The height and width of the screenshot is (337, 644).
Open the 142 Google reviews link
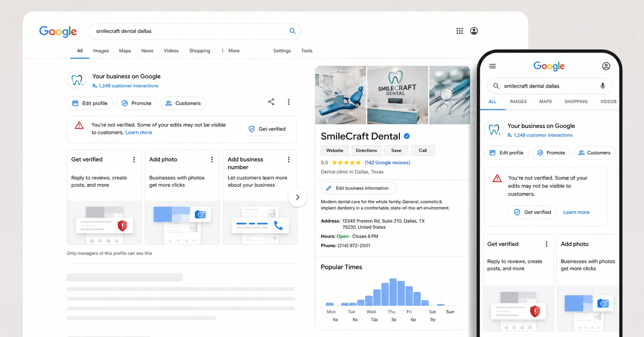click(388, 163)
